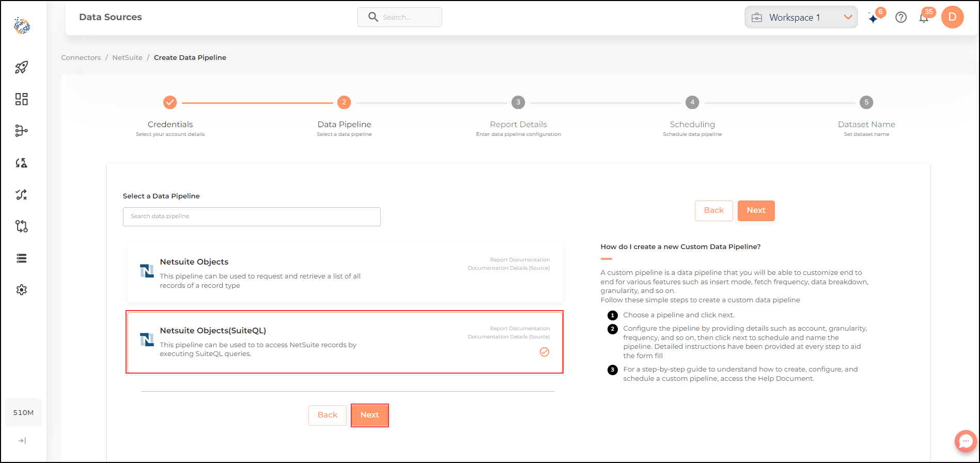
Task: Toggle the selected checkmark on SuiteQL card
Action: pos(545,352)
